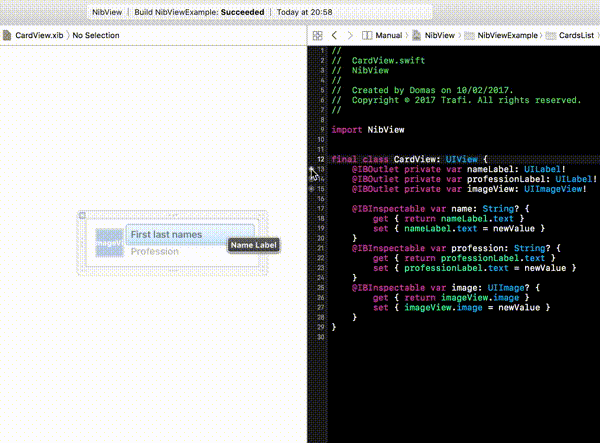Click the @IBInspectable var name: String? line
The width and height of the screenshot is (600, 443).
tap(440, 209)
